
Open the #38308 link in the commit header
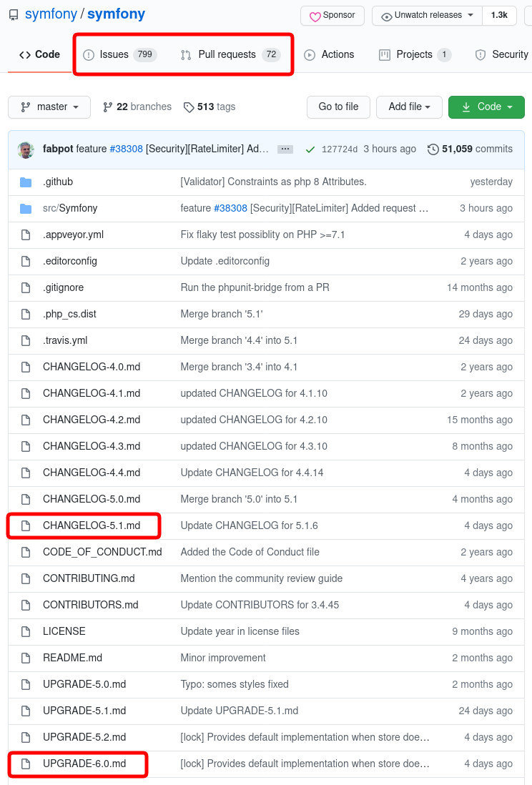pyautogui.click(x=127, y=149)
